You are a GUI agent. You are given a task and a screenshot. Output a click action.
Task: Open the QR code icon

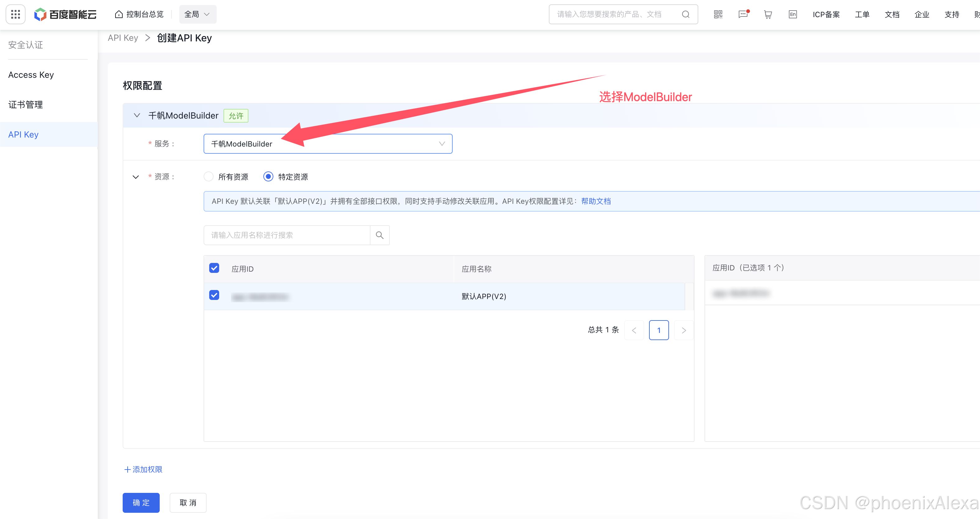pos(718,14)
